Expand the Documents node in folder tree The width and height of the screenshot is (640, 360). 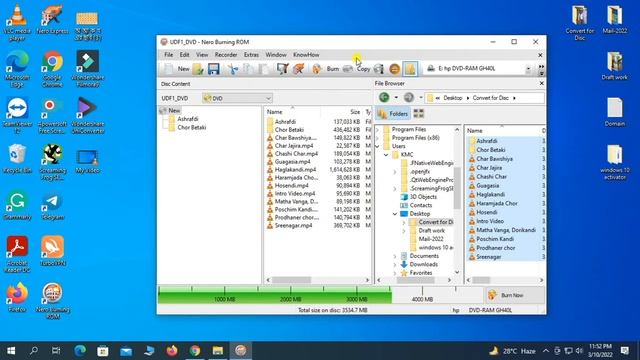click(x=395, y=256)
